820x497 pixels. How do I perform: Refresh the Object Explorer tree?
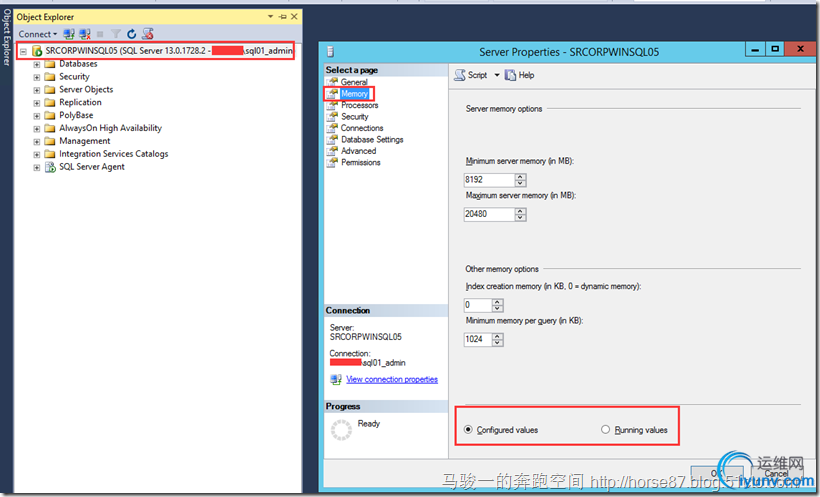[x=132, y=34]
